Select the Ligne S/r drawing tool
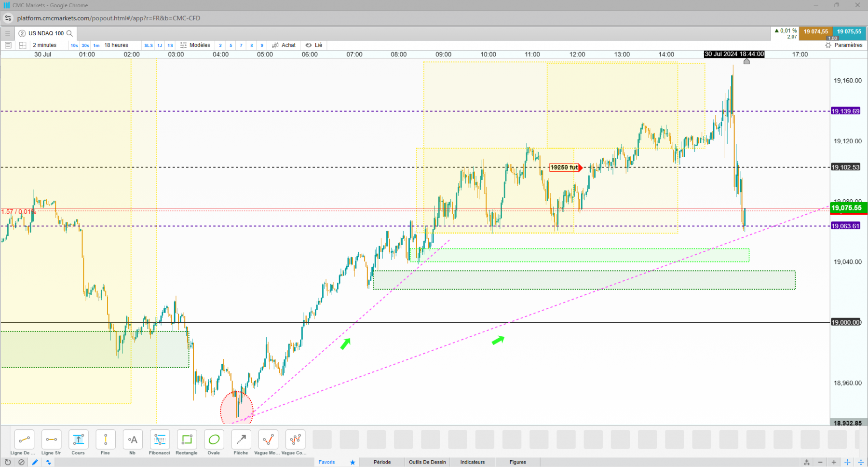Screen dimensions: 868x467 pos(51,440)
